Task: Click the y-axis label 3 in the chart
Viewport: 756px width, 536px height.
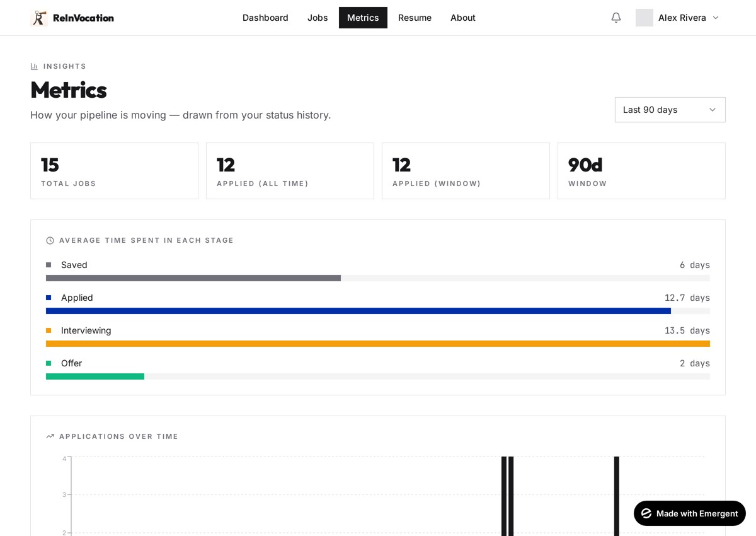Action: [64, 495]
